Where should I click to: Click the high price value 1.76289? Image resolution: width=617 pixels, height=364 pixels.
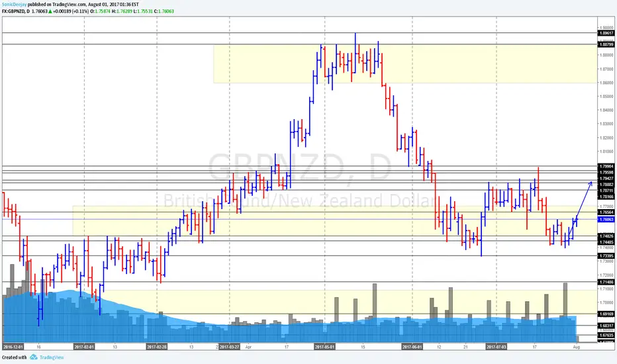point(124,11)
